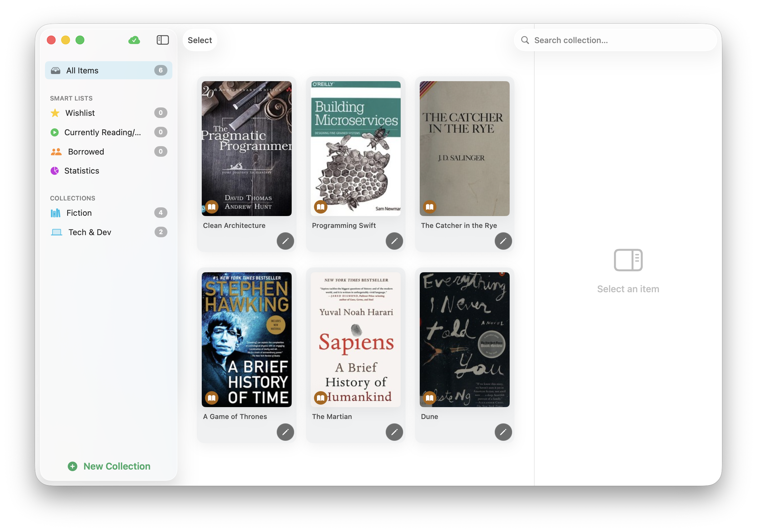Click the Statistics pie chart icon
The width and height of the screenshot is (757, 532).
[55, 171]
